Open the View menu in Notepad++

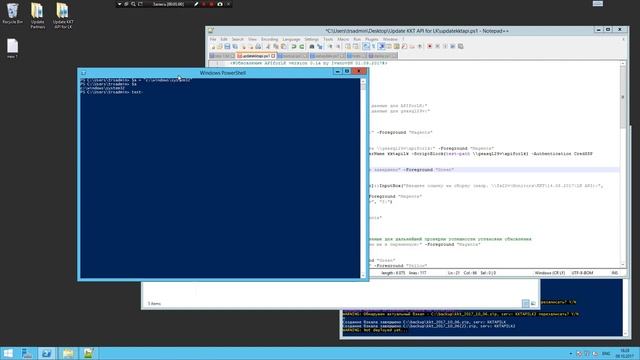[252, 39]
